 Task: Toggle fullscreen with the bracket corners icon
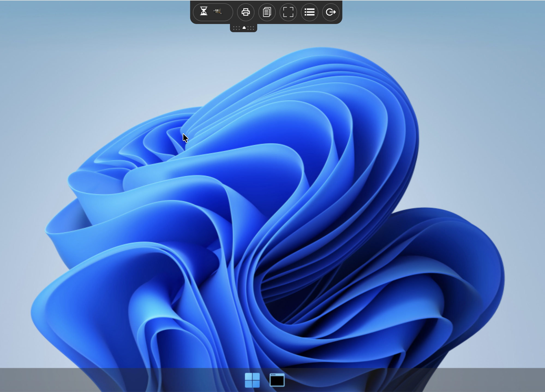(288, 12)
